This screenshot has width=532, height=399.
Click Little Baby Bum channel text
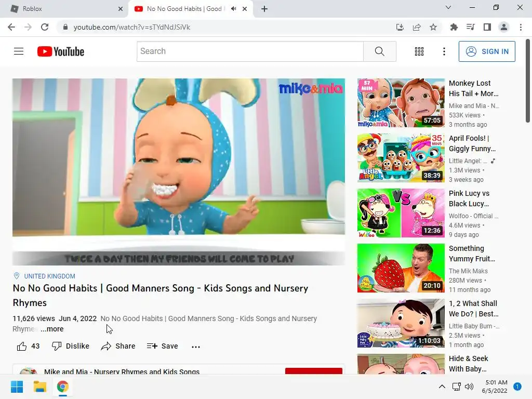pos(474,326)
